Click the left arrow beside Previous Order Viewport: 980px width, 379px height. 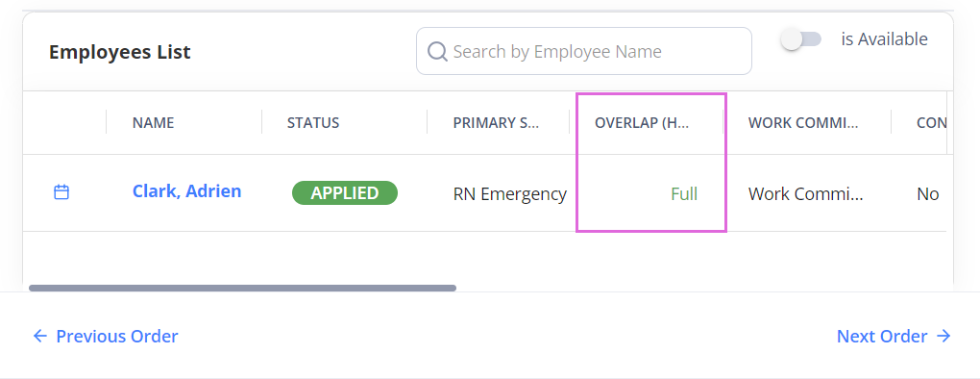click(40, 337)
